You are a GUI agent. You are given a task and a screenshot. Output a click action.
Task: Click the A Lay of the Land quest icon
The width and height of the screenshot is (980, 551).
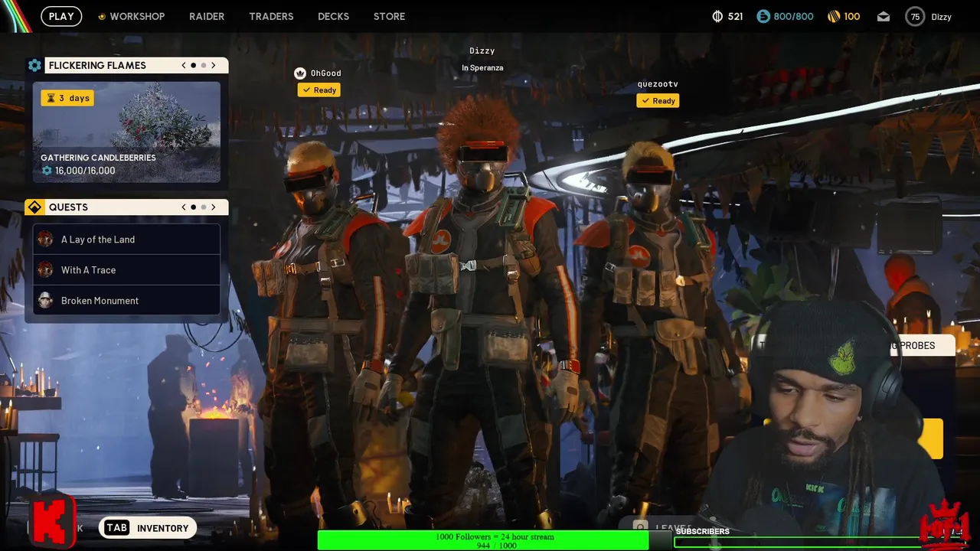45,240
